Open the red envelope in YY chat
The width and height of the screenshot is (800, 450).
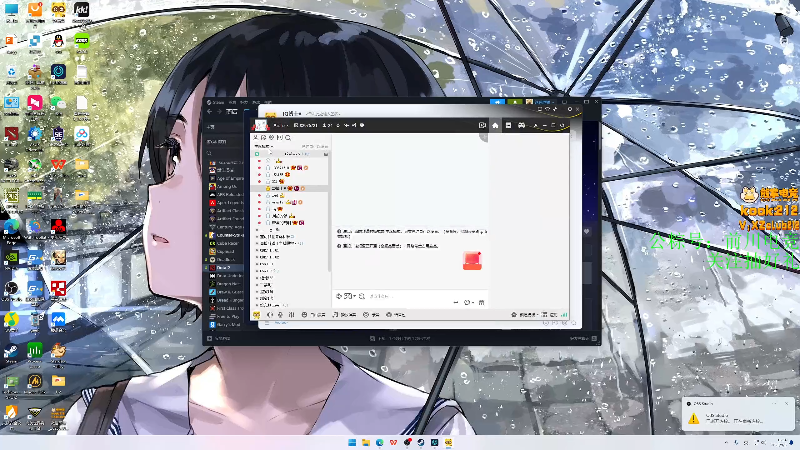tap(472, 260)
